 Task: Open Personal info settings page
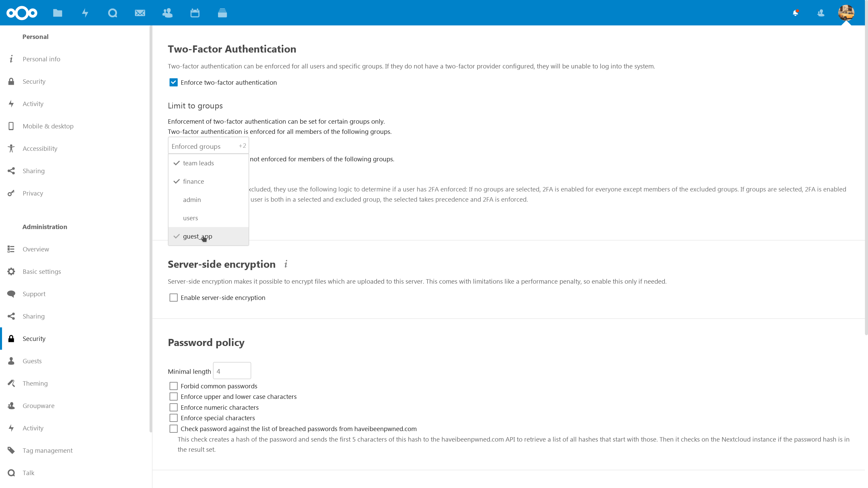pos(41,59)
